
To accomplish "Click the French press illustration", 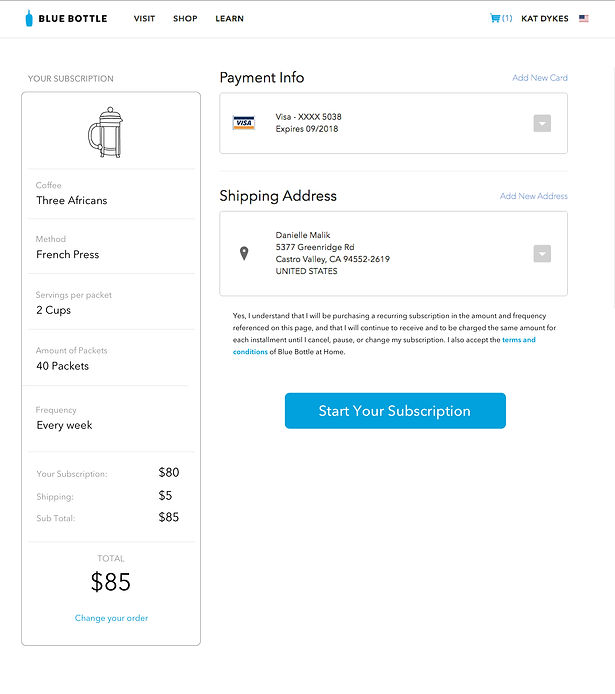I will point(105,132).
